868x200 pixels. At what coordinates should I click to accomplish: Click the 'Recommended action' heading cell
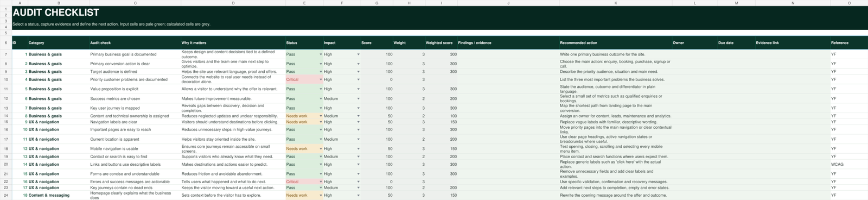click(616, 42)
